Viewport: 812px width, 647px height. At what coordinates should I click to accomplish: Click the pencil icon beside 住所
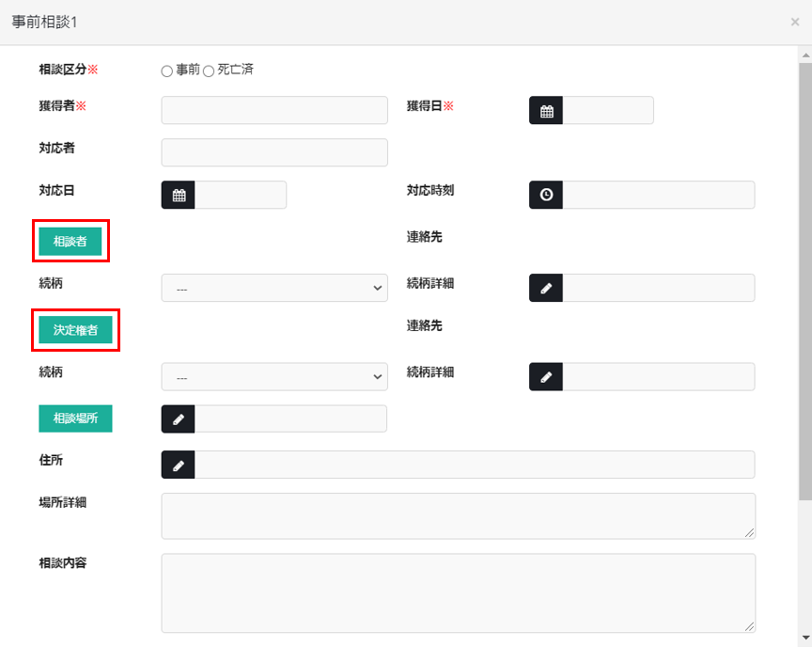(178, 465)
